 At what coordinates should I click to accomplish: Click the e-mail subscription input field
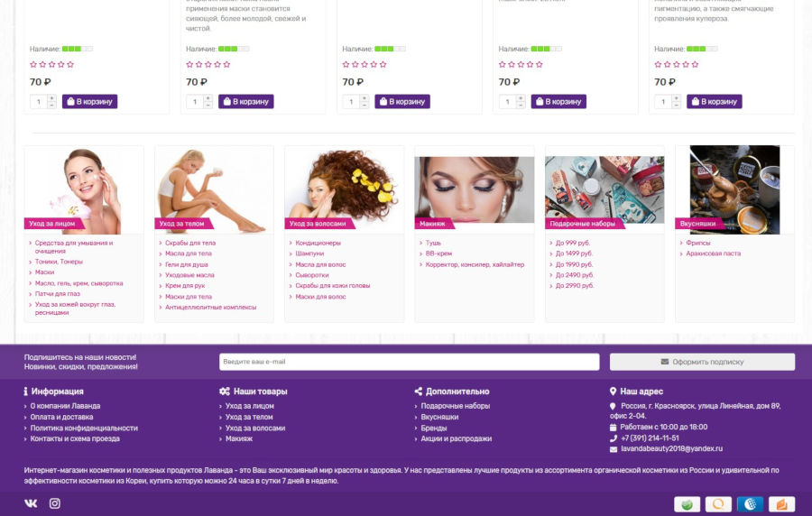(x=409, y=362)
